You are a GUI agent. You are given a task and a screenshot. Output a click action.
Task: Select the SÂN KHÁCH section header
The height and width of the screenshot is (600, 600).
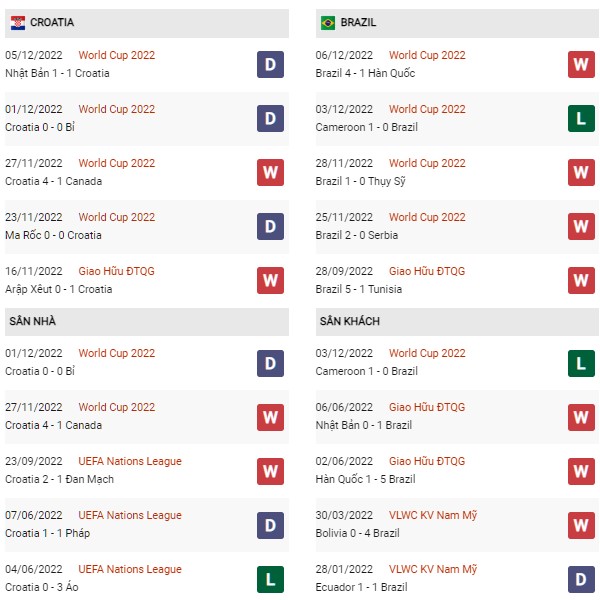[x=350, y=321]
